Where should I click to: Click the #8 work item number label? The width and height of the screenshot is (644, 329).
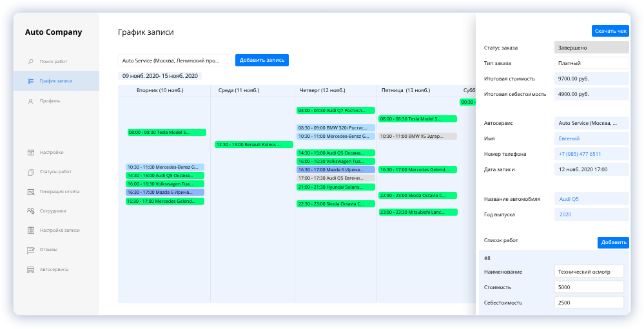click(x=487, y=258)
